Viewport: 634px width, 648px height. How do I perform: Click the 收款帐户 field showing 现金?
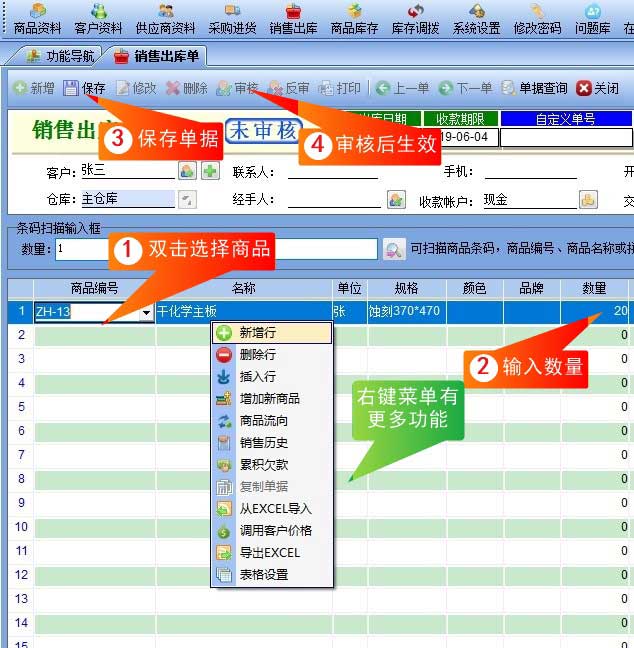pos(530,200)
